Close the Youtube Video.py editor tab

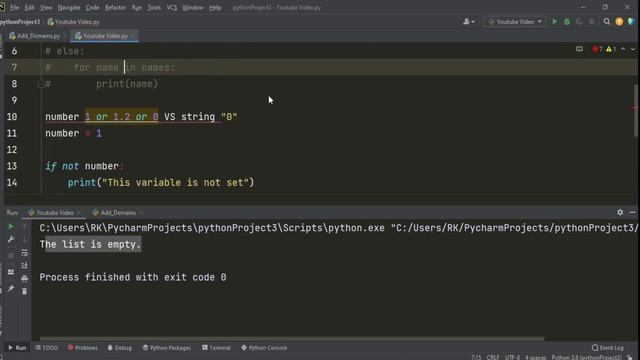click(x=133, y=36)
